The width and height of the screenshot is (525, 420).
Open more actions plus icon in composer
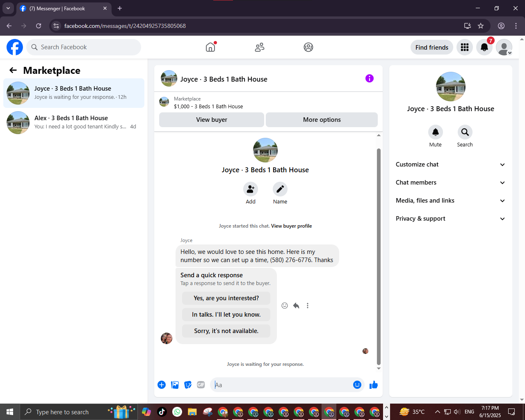click(162, 385)
